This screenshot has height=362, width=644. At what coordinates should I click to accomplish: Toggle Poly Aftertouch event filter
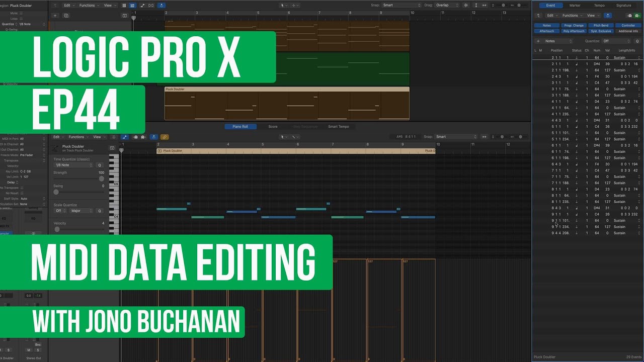click(x=574, y=31)
